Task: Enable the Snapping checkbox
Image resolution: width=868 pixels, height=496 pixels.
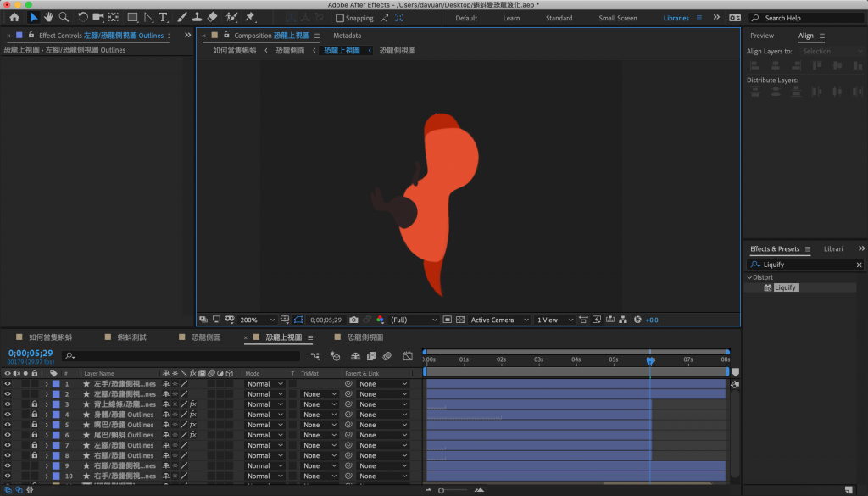Action: 340,18
